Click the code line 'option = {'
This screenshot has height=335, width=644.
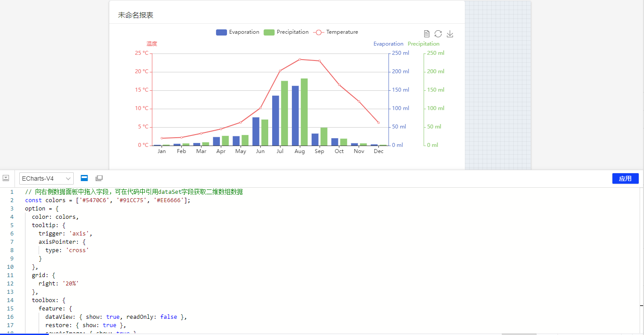coord(42,209)
